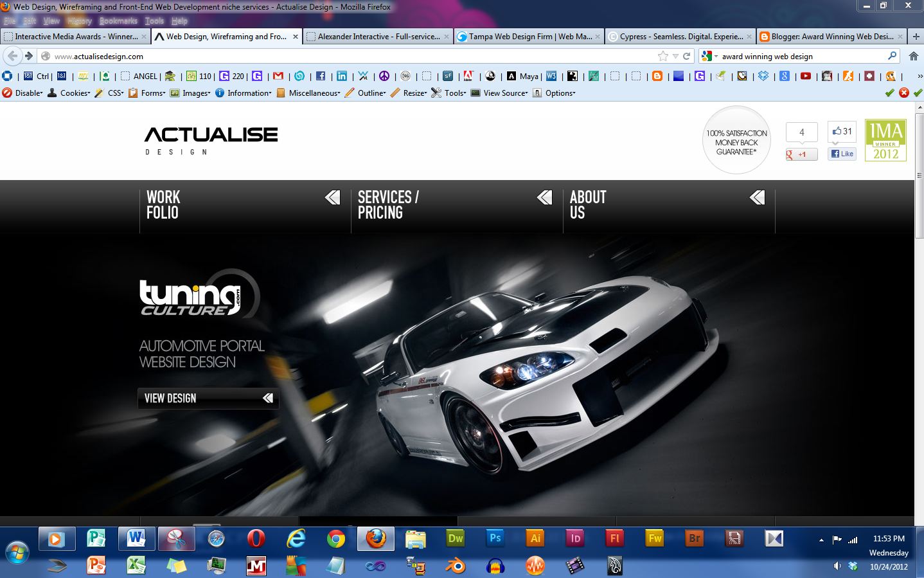Open Dreamweaver from the taskbar
This screenshot has width=924, height=578.
tap(456, 539)
